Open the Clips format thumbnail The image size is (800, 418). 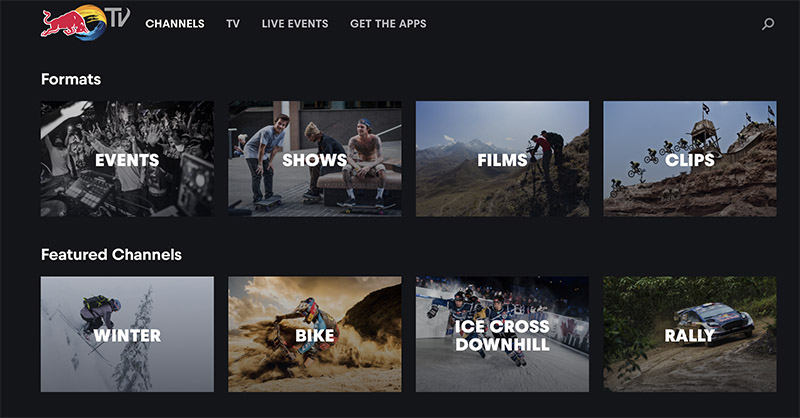click(x=690, y=159)
